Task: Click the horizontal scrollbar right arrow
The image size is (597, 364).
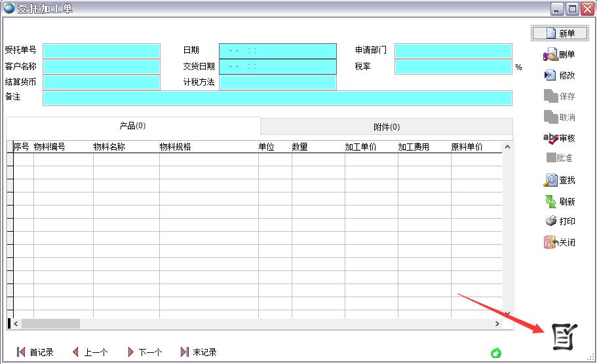Action: [497, 323]
